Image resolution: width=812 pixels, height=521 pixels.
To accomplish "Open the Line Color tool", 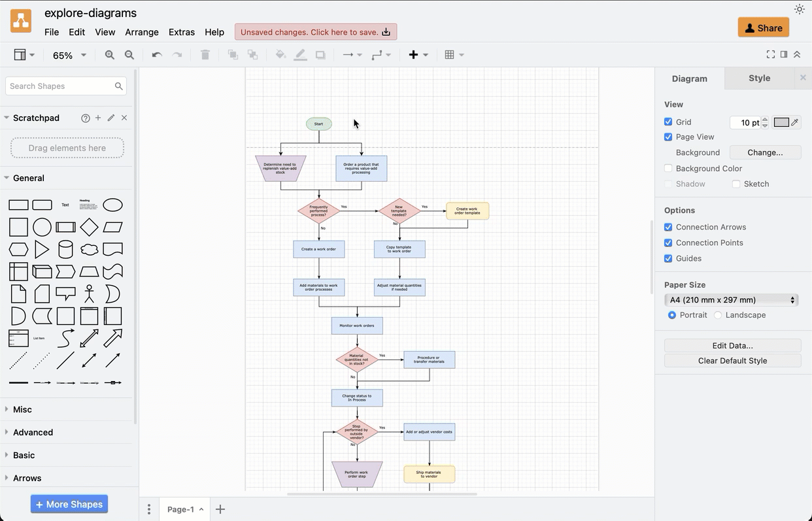I will point(300,55).
